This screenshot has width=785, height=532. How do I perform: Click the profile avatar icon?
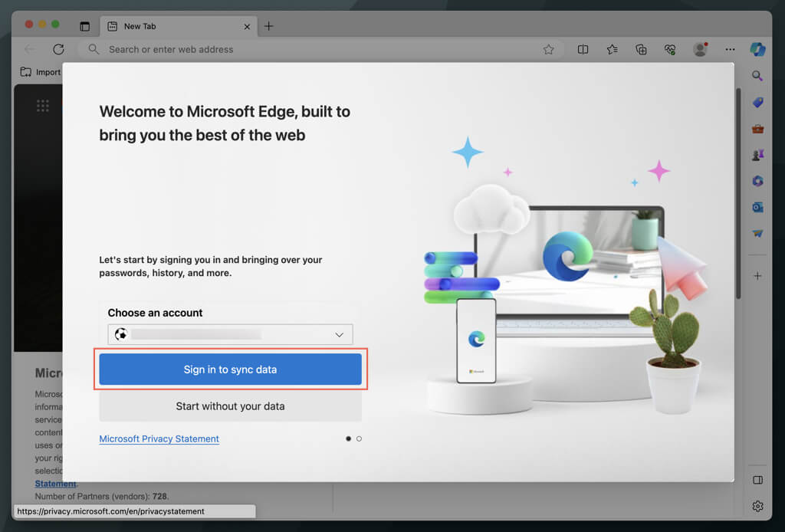coord(700,49)
